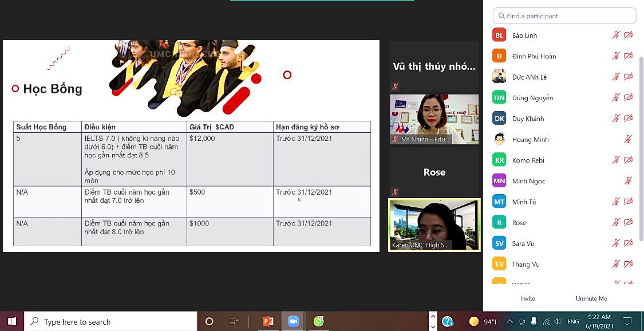The image size is (644, 331).
Task: Expand hidden system tray icons
Action: click(509, 321)
